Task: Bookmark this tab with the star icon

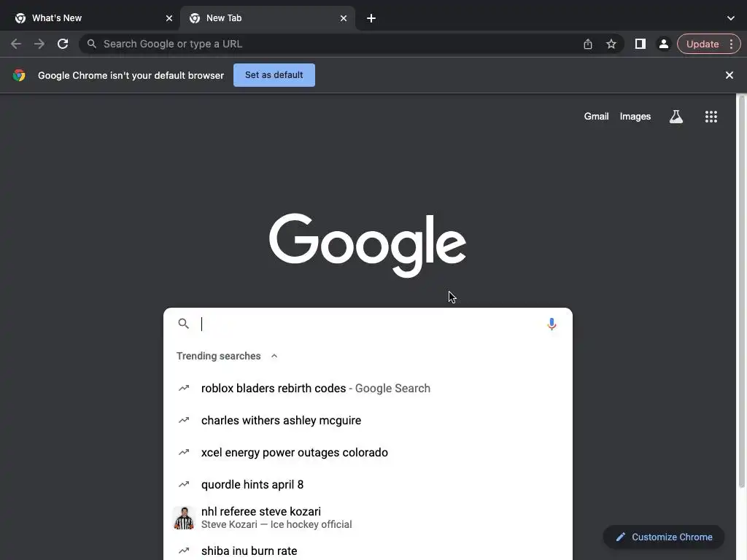Action: [x=611, y=44]
